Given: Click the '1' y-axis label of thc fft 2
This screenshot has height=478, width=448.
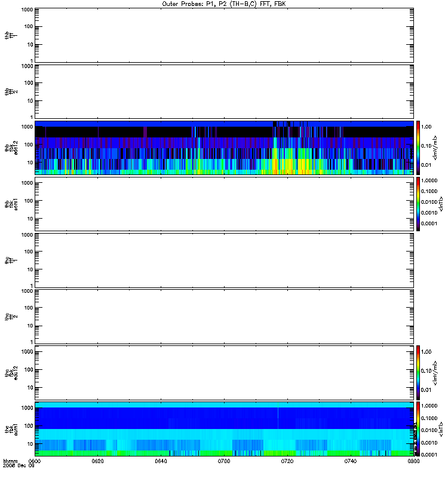Looking at the screenshot, I should 32,342.
